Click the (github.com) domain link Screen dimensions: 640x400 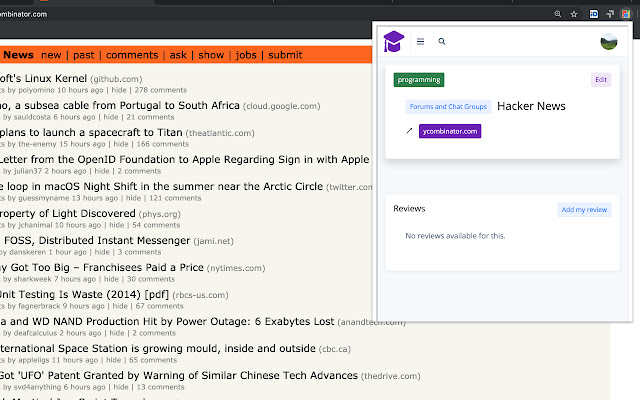pyautogui.click(x=116, y=79)
